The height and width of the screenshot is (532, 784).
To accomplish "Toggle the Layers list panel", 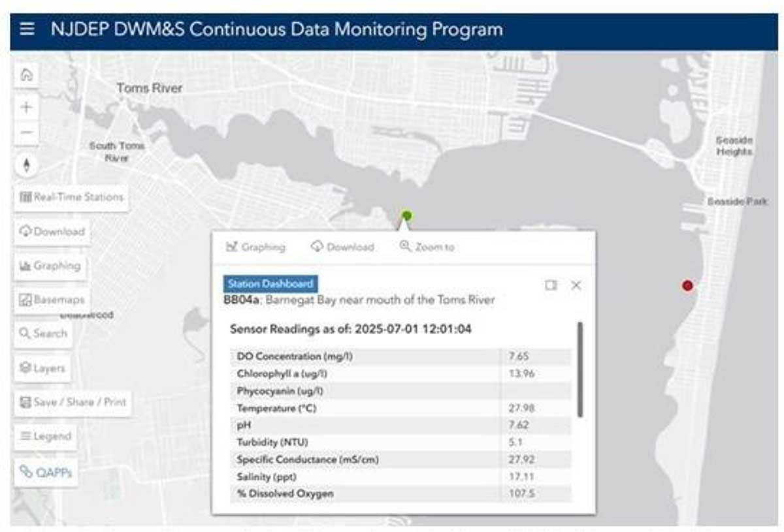I will point(42,368).
